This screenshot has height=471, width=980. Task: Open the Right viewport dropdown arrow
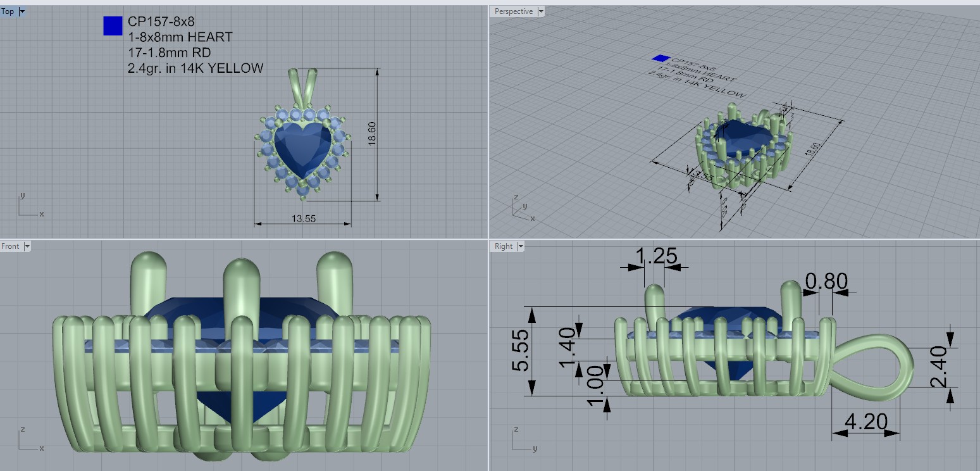point(519,246)
